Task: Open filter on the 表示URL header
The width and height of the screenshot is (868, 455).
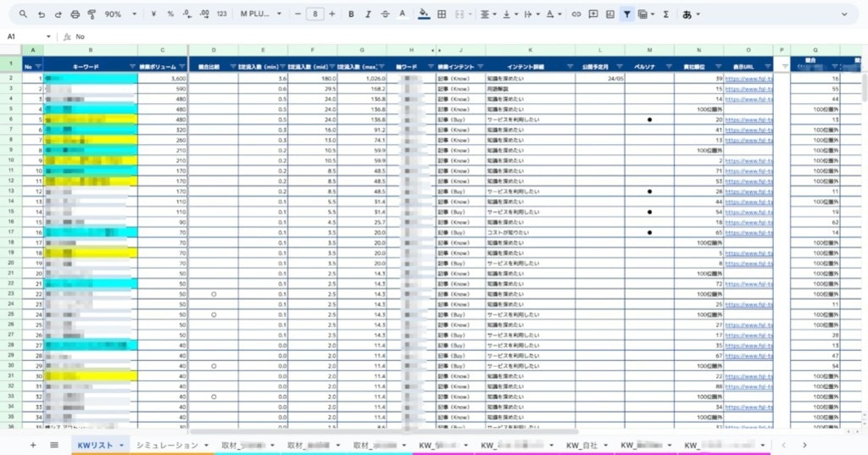Action: [x=767, y=67]
